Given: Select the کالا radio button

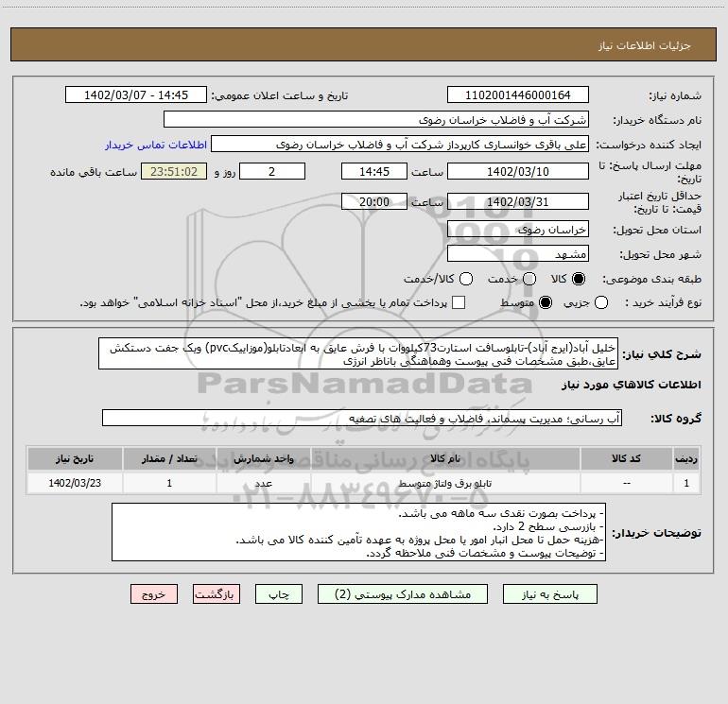Looking at the screenshot, I should [x=579, y=279].
